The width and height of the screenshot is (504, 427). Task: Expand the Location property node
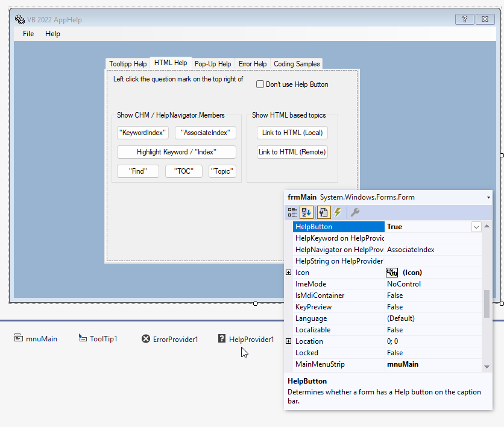click(x=288, y=341)
